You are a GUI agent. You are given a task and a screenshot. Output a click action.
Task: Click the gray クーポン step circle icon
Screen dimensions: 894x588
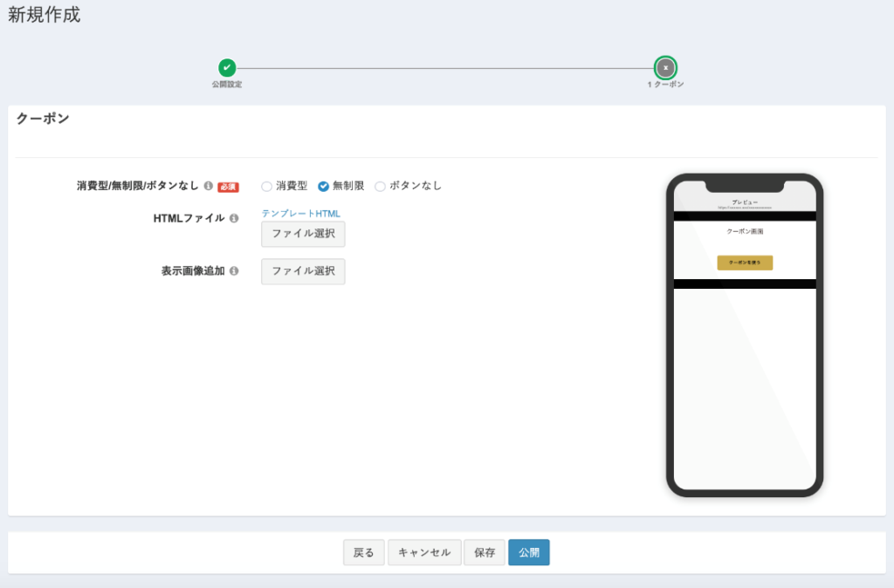665,68
